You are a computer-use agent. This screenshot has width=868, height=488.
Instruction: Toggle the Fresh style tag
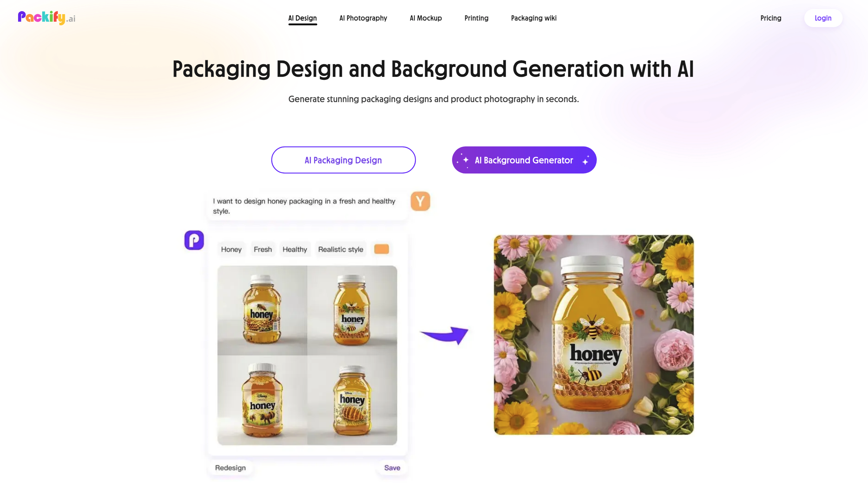pyautogui.click(x=263, y=249)
